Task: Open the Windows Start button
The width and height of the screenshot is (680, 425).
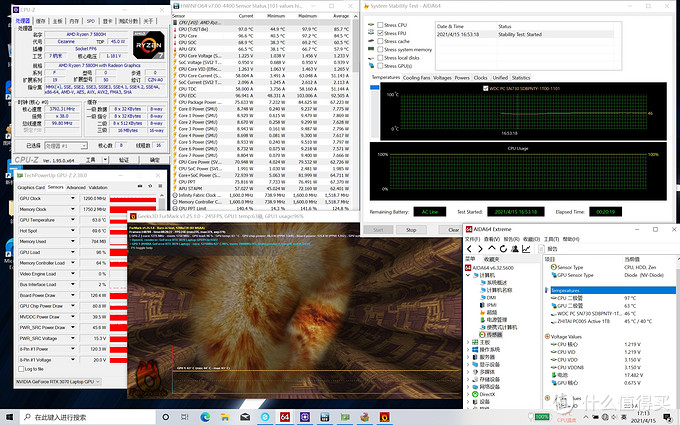Action: click(8, 415)
